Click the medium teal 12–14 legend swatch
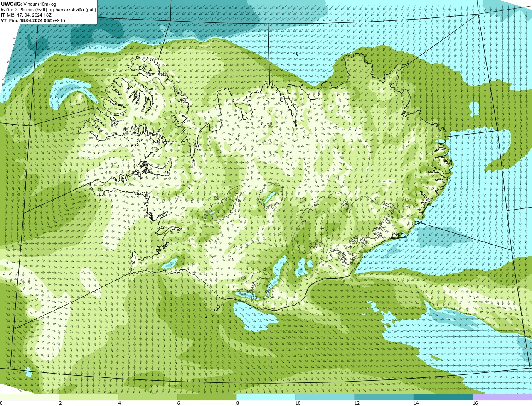 [384, 397]
